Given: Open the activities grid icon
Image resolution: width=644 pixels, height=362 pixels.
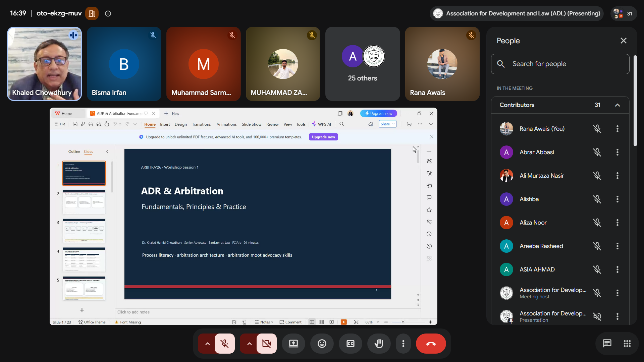Looking at the screenshot, I should (627, 344).
